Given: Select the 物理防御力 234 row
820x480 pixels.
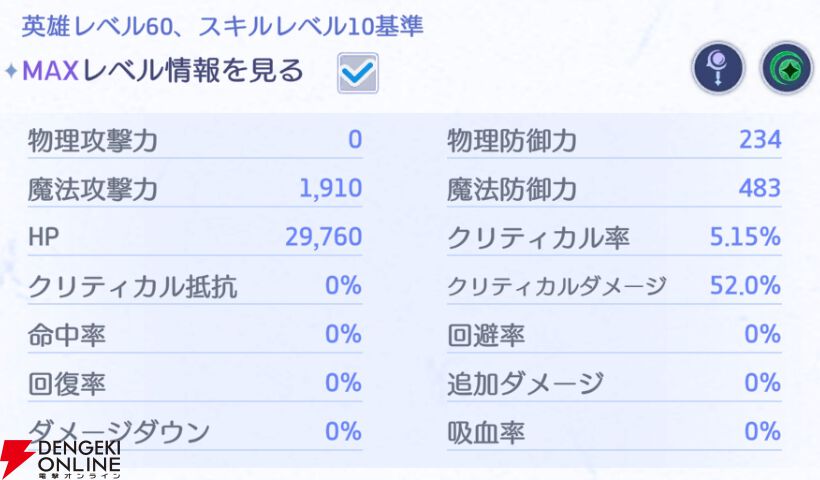Looking at the screenshot, I should click(614, 140).
